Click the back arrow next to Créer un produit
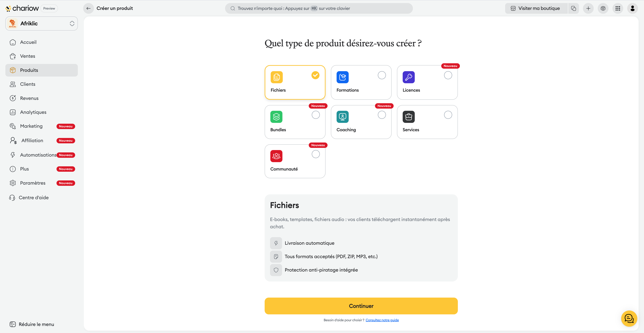The width and height of the screenshot is (644, 333). [88, 8]
